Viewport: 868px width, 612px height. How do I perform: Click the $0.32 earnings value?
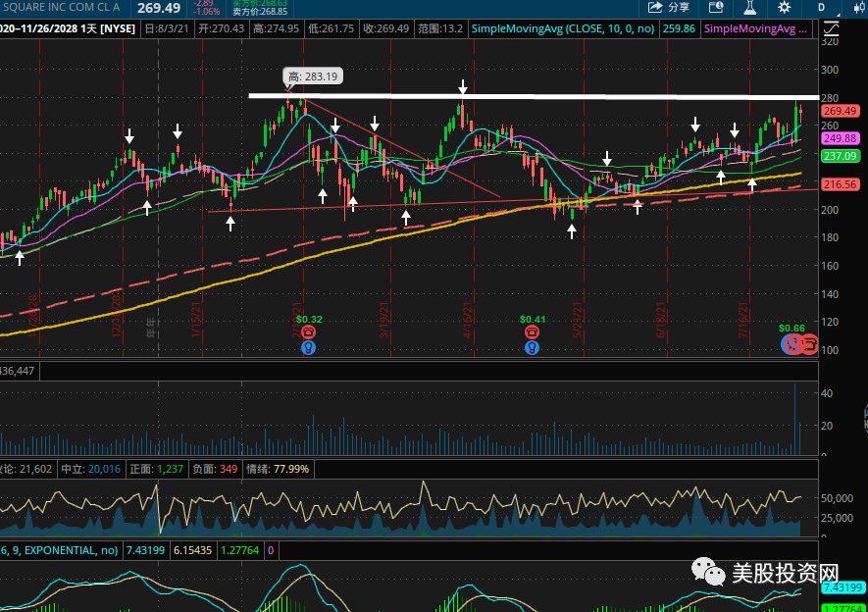coord(309,320)
